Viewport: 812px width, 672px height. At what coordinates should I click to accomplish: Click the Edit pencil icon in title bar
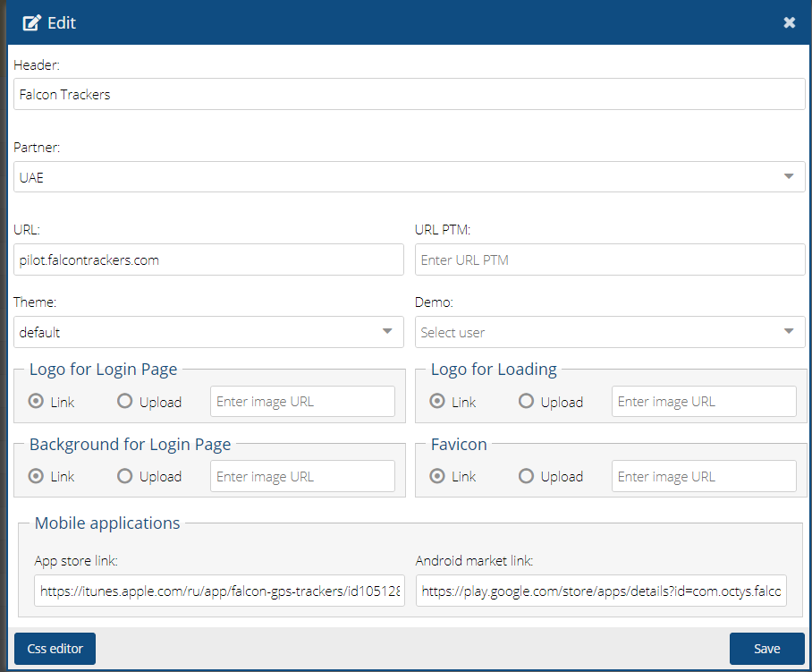click(x=31, y=23)
